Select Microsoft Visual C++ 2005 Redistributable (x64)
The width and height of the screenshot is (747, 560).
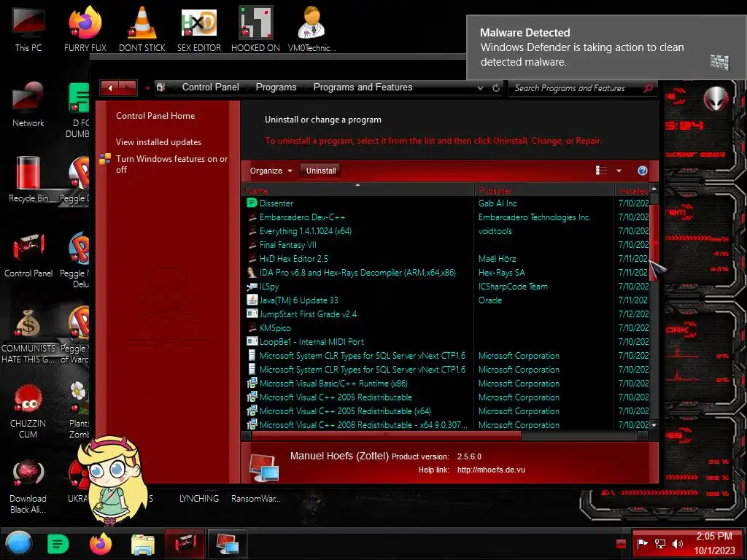click(x=447, y=411)
